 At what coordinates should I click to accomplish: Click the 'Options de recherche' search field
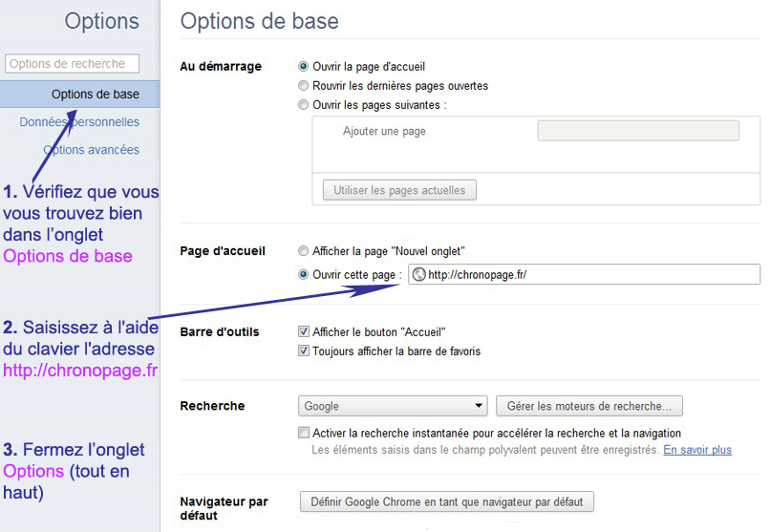(x=73, y=64)
